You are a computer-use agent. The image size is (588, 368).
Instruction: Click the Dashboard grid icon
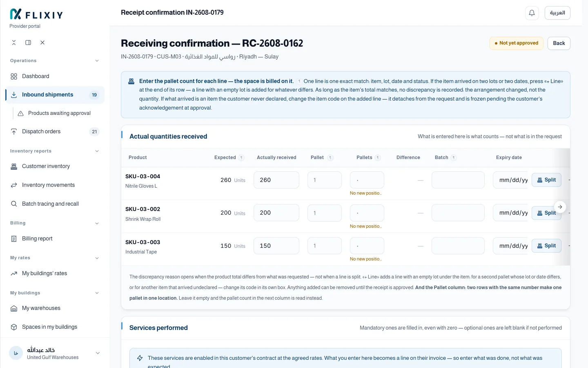[14, 76]
